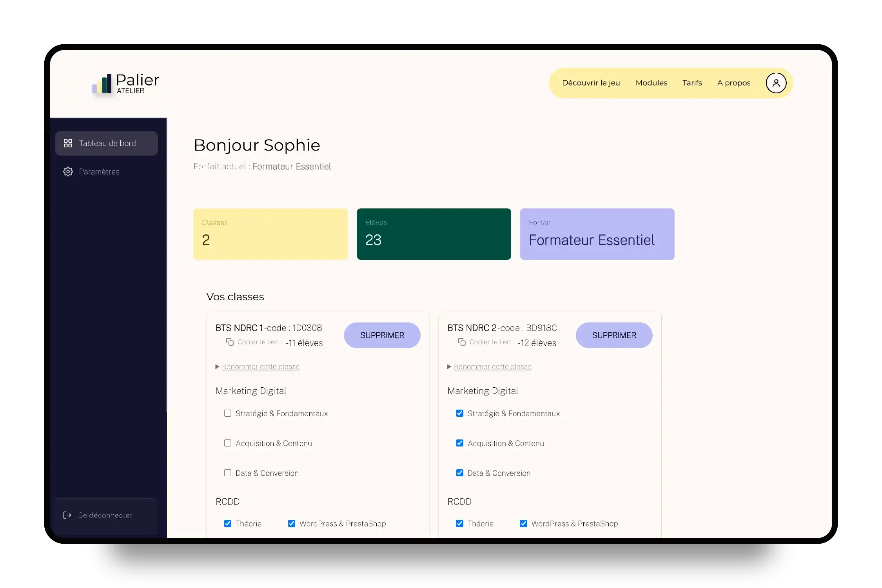This screenshot has height=588, width=882.
Task: Delete BTS NDRC 1 with SUPPRIMER
Action: coord(382,335)
